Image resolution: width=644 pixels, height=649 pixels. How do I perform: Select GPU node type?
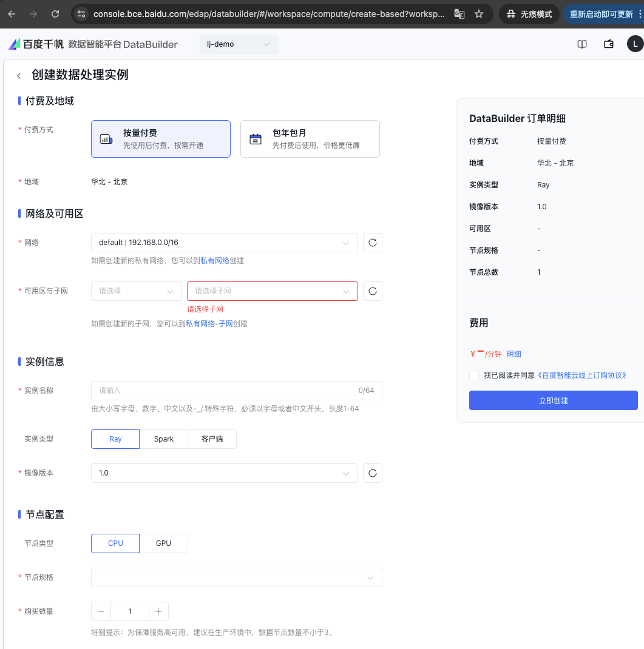point(164,543)
